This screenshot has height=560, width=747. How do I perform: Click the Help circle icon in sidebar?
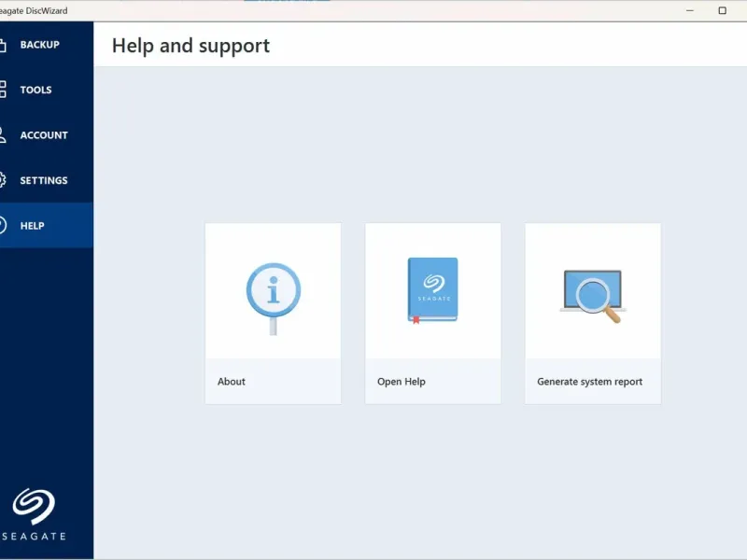[x=3, y=225]
